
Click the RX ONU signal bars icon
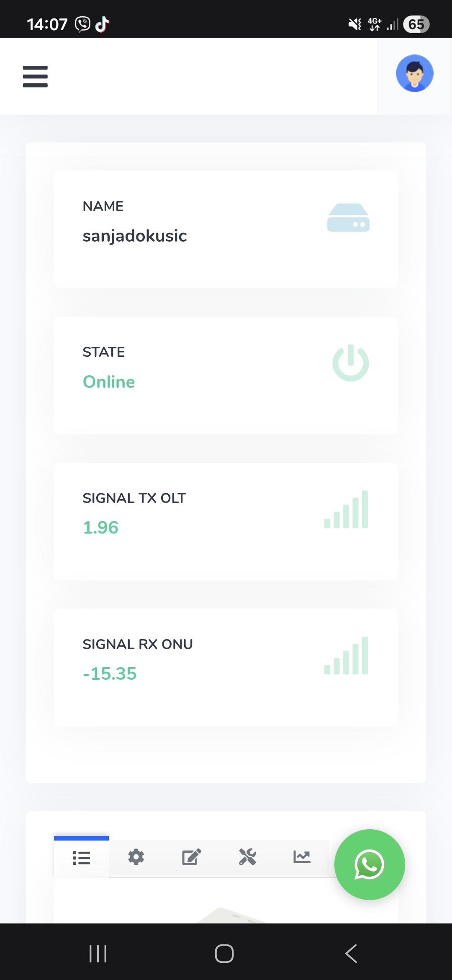click(346, 656)
